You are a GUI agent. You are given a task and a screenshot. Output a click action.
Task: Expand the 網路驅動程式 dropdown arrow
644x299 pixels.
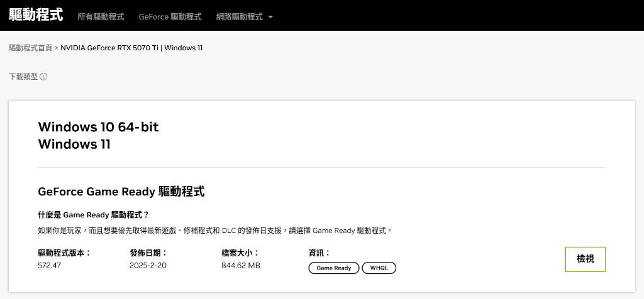[x=270, y=17]
